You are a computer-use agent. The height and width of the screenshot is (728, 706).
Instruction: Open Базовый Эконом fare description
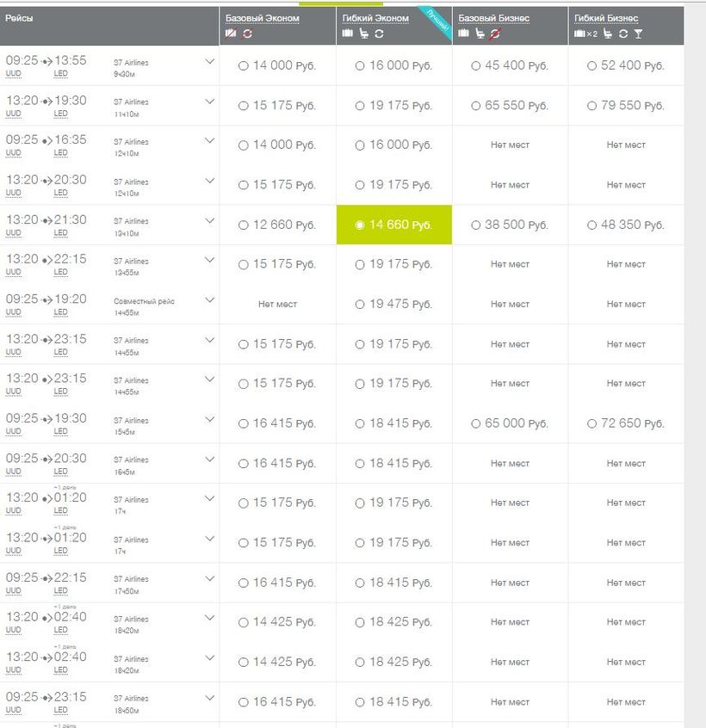[263, 18]
